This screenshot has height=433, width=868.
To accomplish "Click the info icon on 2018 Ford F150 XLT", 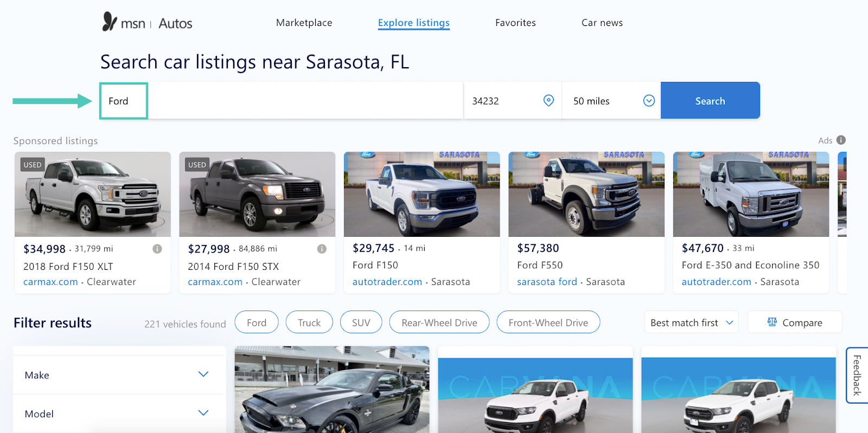I will [x=157, y=249].
